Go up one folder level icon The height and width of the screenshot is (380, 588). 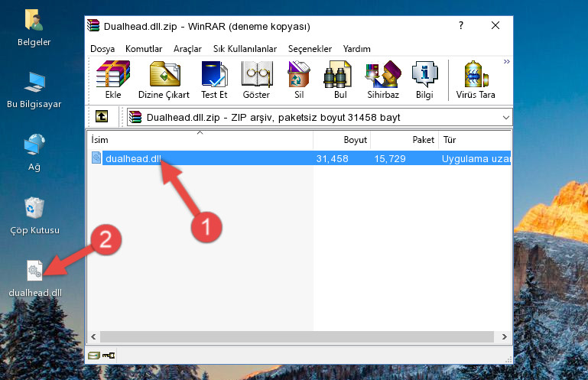coord(102,117)
